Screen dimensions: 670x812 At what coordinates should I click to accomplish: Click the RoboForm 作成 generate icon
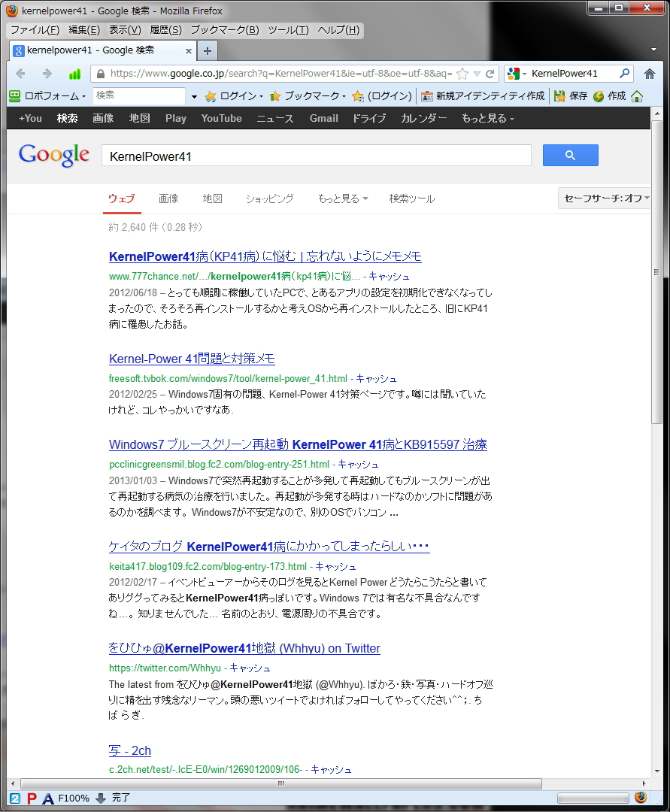click(599, 96)
